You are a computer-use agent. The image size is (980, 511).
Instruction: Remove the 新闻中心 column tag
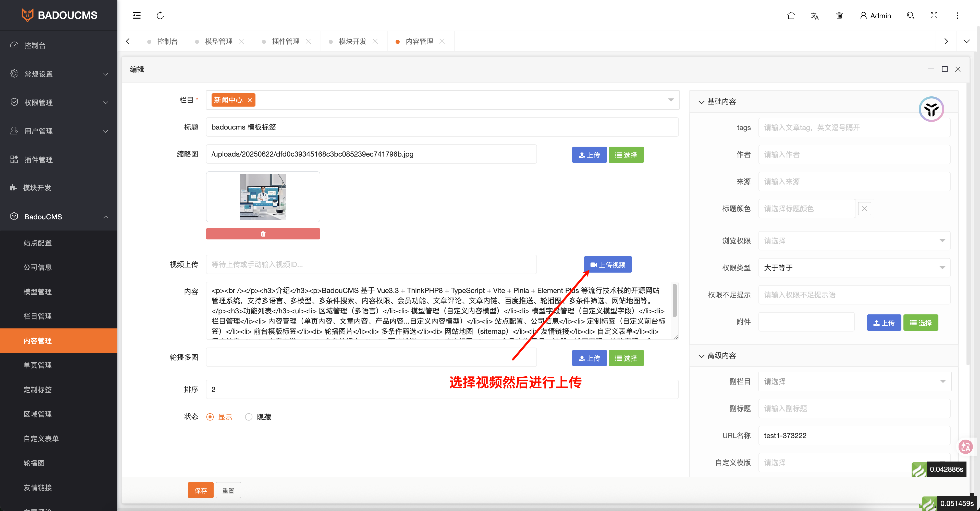[x=250, y=100]
